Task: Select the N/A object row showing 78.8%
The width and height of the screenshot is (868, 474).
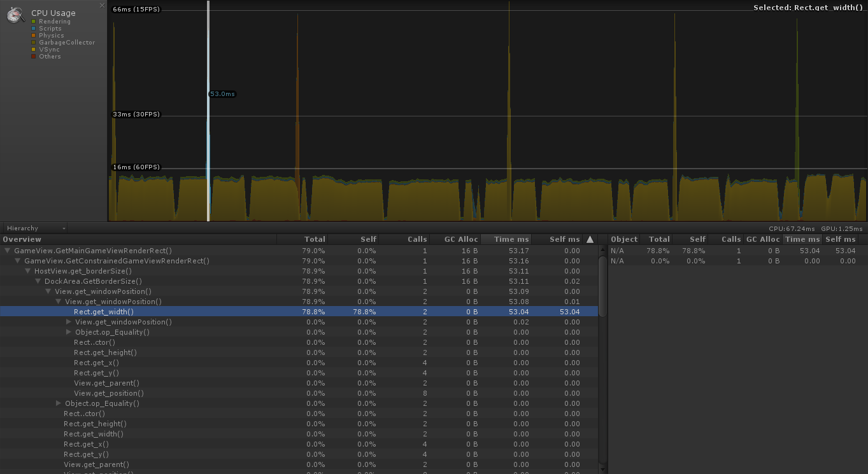Action: coord(737,251)
